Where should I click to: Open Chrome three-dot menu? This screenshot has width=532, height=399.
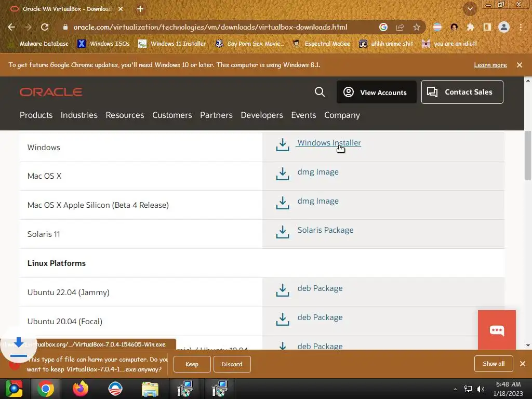521,27
